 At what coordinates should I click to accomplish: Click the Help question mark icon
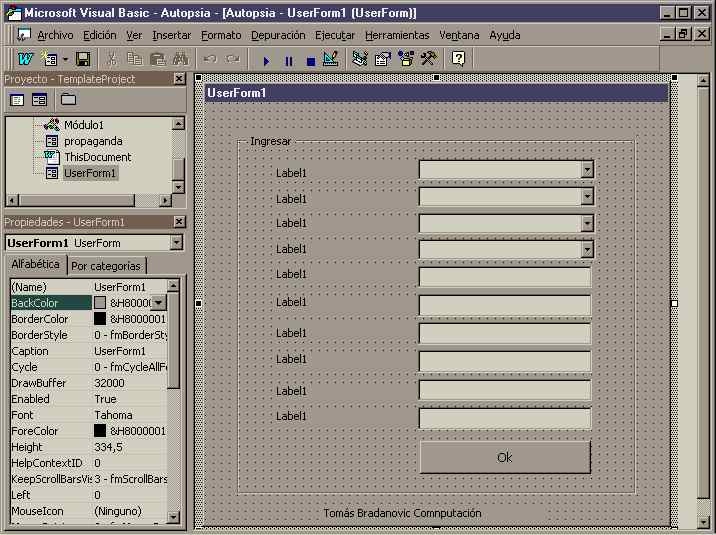point(458,60)
